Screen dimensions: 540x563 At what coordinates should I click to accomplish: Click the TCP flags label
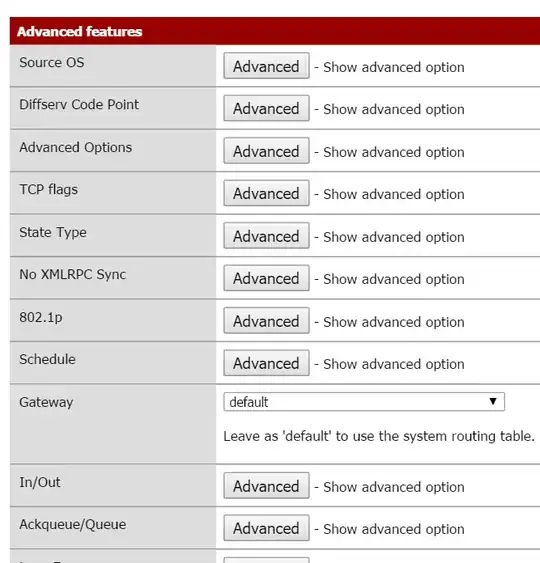point(48,190)
